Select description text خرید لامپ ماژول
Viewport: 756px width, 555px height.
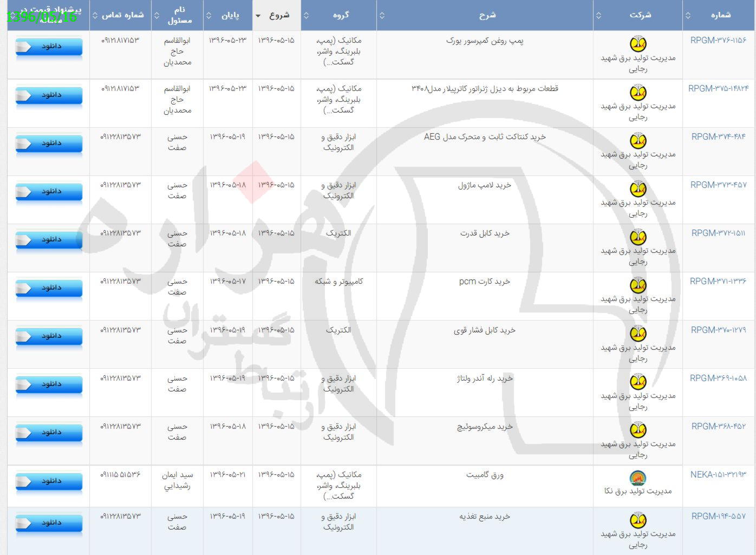pos(485,185)
